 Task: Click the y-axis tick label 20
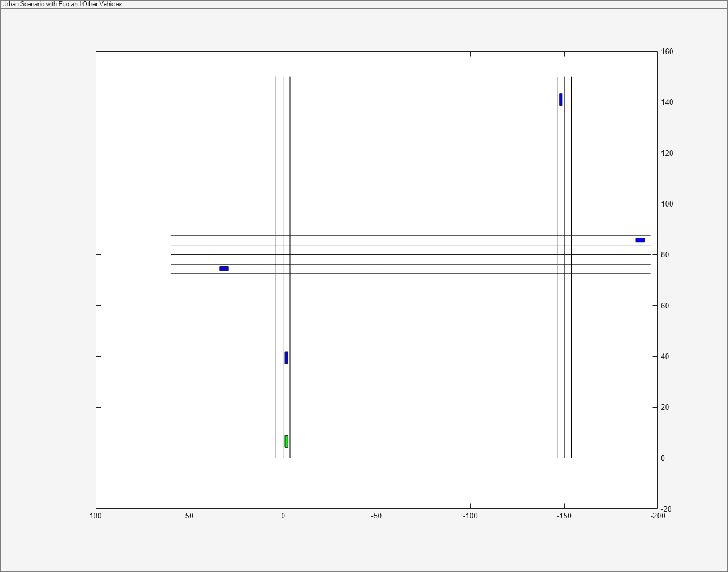(x=665, y=408)
